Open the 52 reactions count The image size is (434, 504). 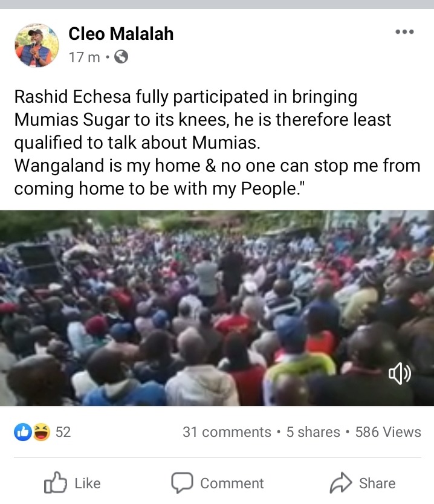click(63, 432)
